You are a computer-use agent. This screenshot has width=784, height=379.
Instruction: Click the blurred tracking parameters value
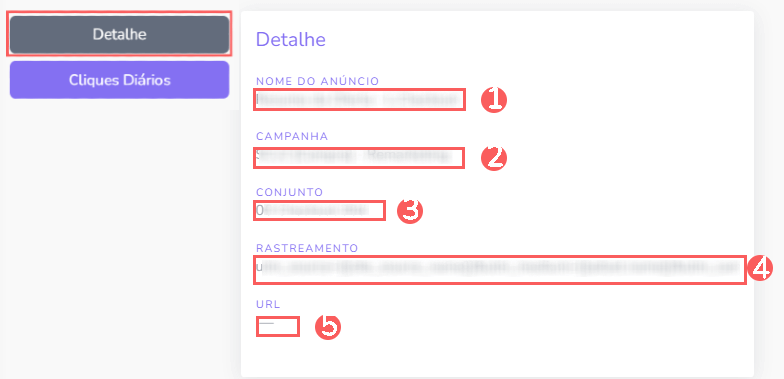[x=500, y=269]
